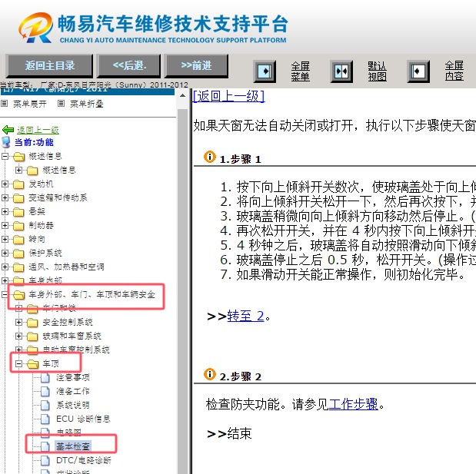Viewport: 476px width, 474px height.
Task: Collapse the 车顶 tree node
Action: 18,363
